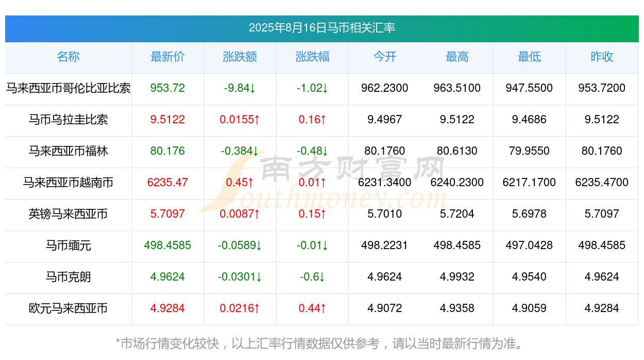Click low value 4.9059
This screenshot has height=360, width=644.
point(530,308)
